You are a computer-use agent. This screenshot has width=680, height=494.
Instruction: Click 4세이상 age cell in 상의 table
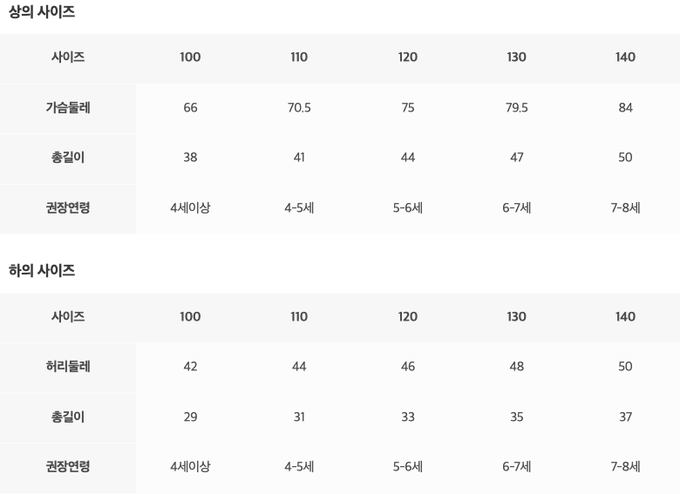(190, 208)
